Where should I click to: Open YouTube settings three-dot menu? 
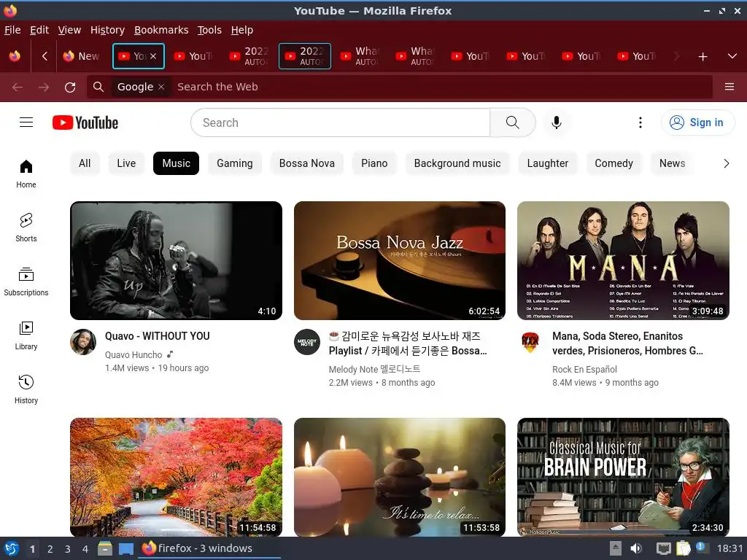(640, 122)
